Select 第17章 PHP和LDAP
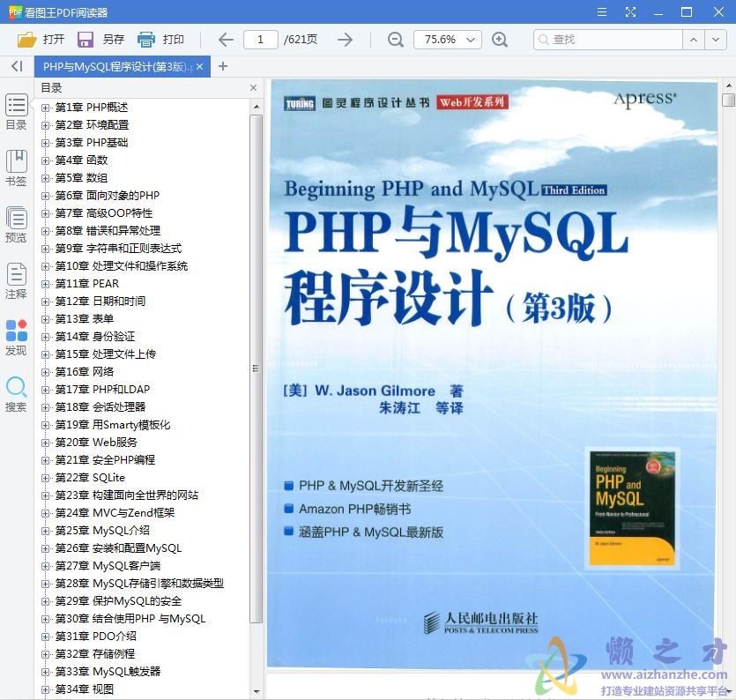 click(102, 389)
